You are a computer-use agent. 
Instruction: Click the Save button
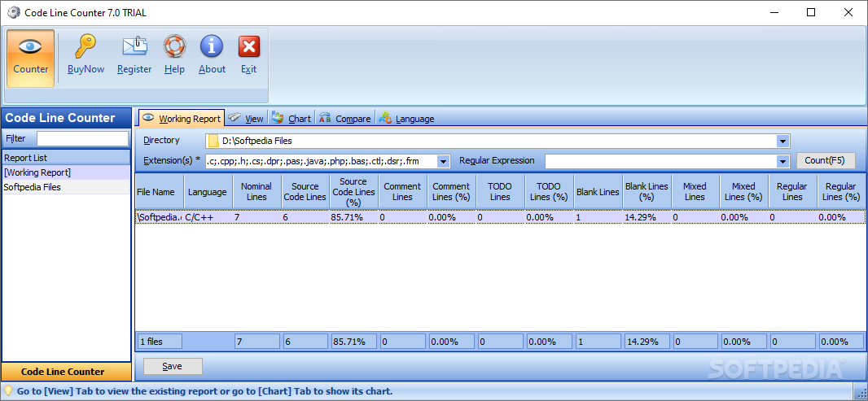(x=173, y=366)
